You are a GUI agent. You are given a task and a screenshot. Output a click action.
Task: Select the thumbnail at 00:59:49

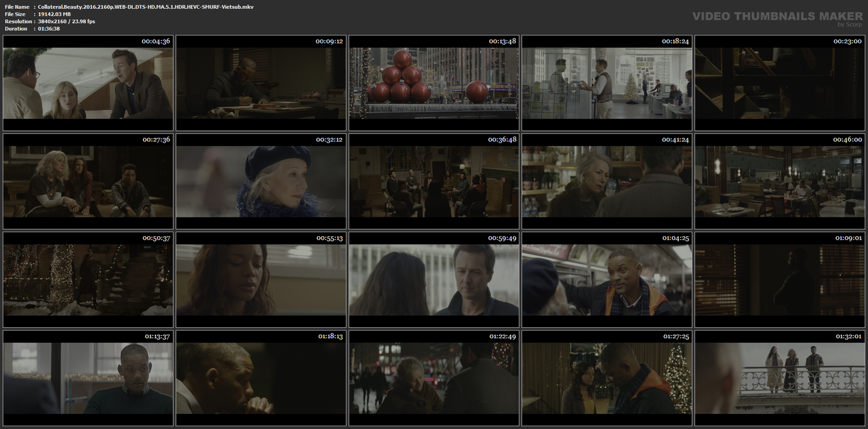point(434,280)
